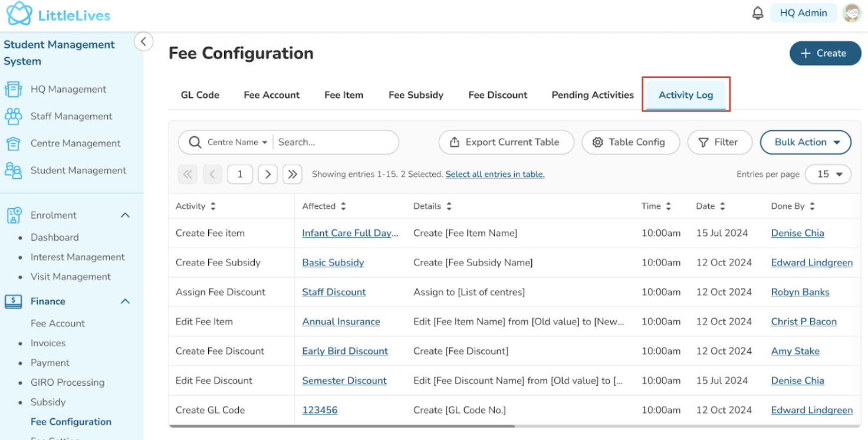The width and height of the screenshot is (868, 440).
Task: Click the HQ Management sidebar icon
Action: click(13, 90)
